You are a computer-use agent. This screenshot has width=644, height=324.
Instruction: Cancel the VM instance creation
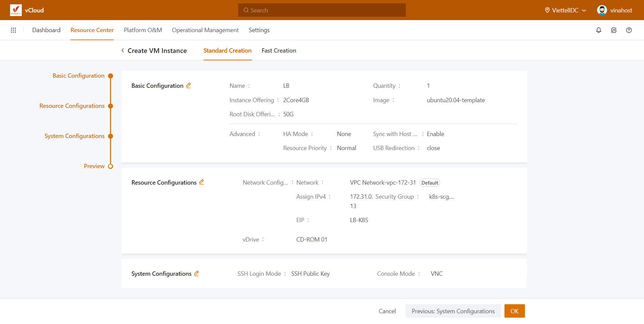point(387,311)
